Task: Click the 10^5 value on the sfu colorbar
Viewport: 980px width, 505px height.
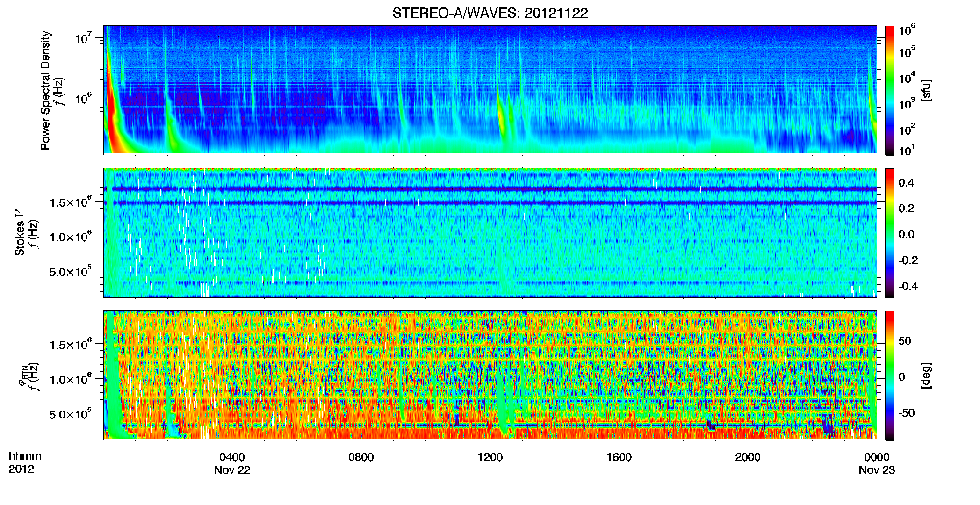Action: point(907,51)
